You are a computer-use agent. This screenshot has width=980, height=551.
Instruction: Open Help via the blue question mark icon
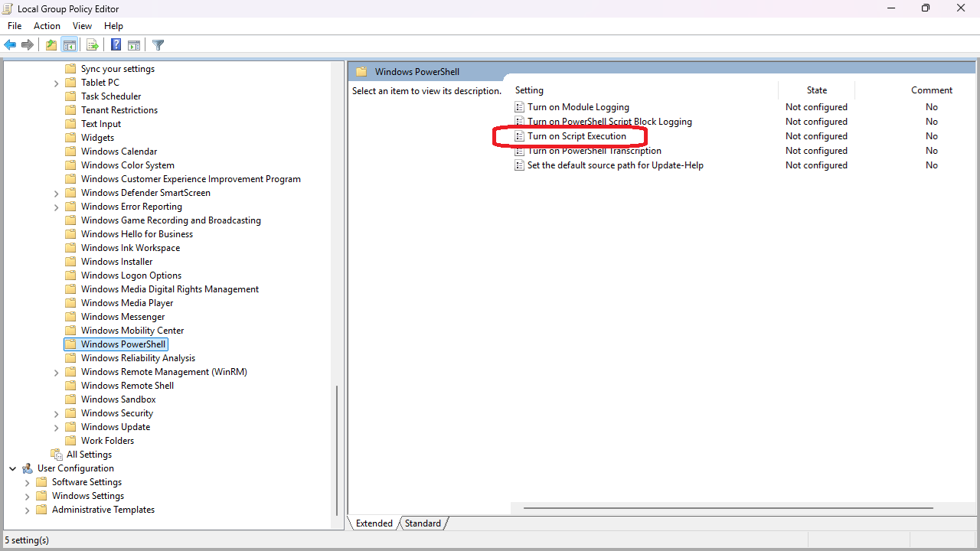coord(116,45)
